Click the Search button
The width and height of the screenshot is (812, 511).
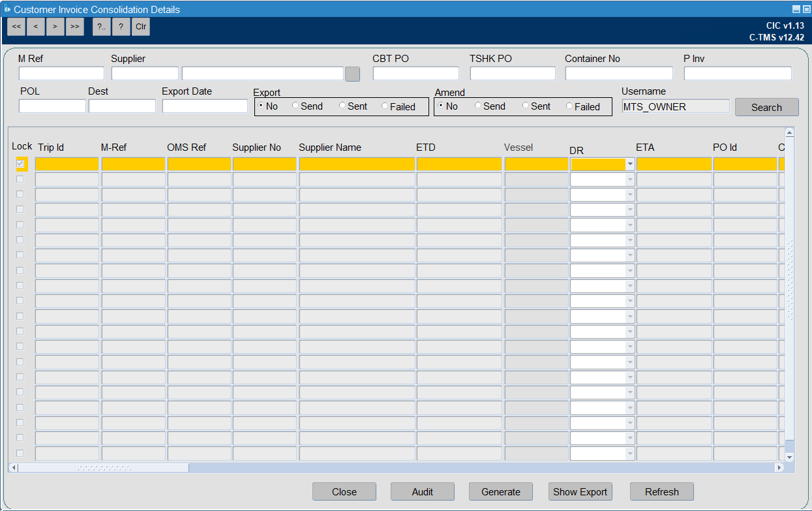tap(766, 107)
